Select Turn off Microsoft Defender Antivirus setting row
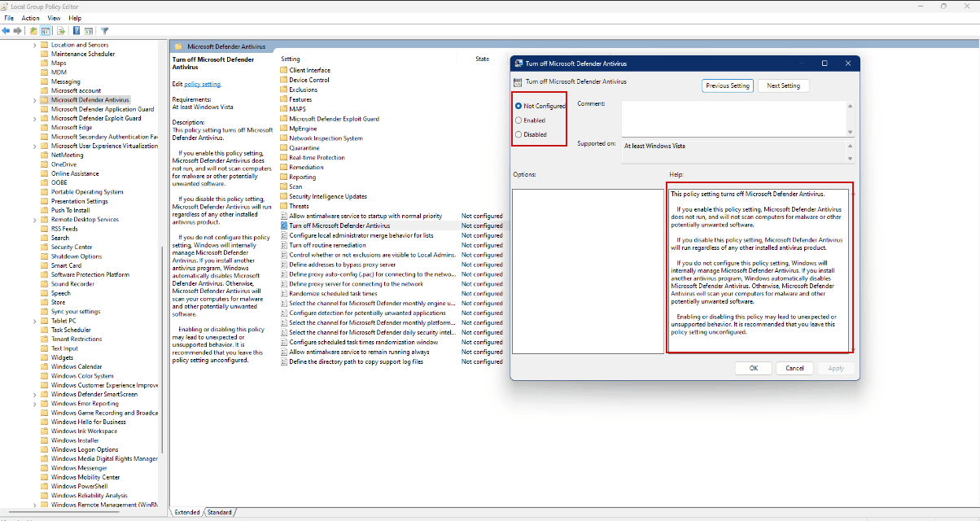Screen dimensions: 980x521 click(391, 225)
